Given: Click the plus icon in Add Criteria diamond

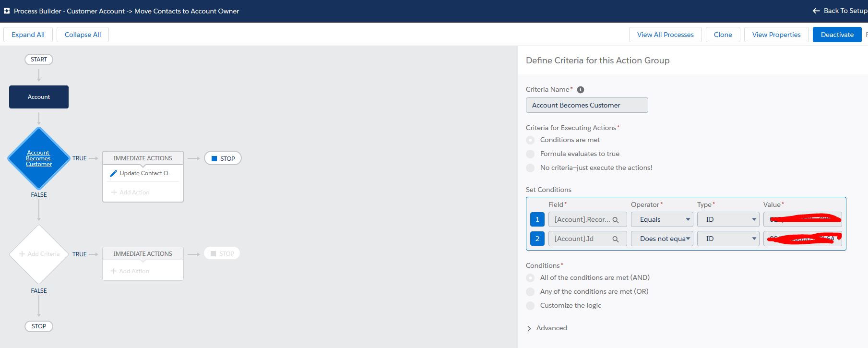Looking at the screenshot, I should [x=22, y=254].
